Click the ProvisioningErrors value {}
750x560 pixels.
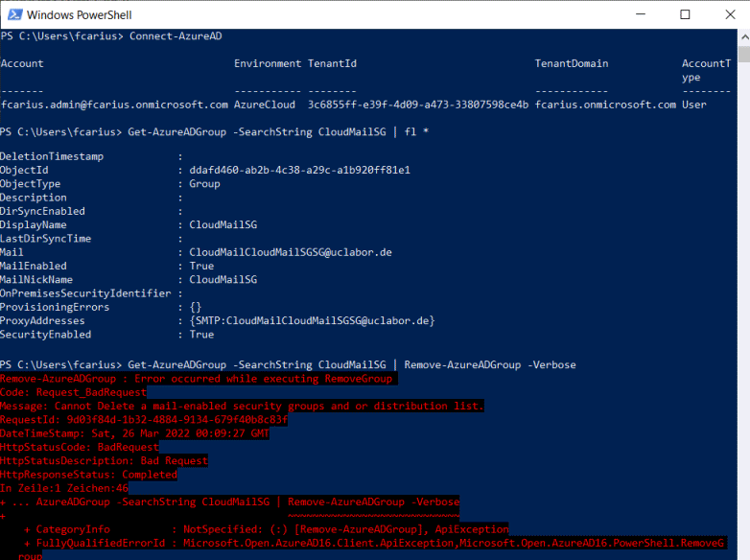(196, 307)
